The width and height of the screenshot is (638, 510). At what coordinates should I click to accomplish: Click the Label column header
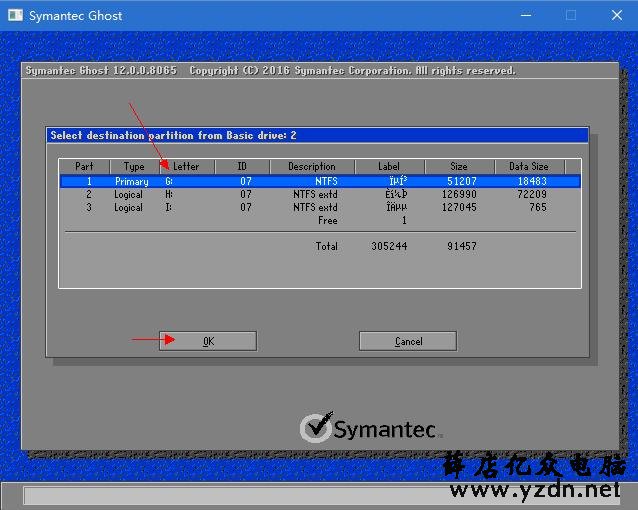(389, 166)
